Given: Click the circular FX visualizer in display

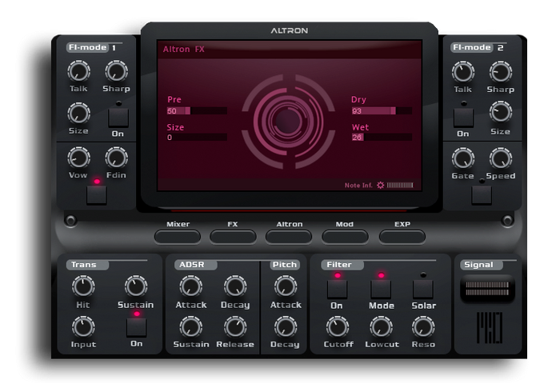Looking at the screenshot, I should 289,122.
